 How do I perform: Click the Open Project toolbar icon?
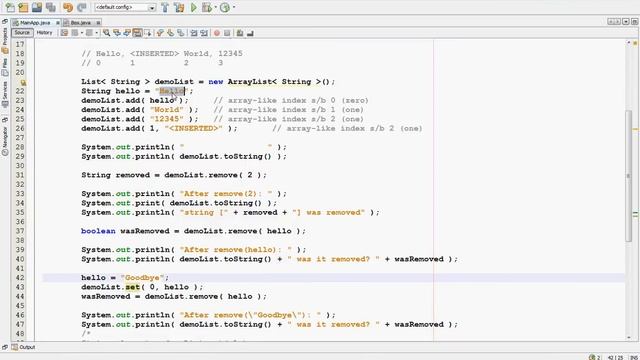(37, 7)
